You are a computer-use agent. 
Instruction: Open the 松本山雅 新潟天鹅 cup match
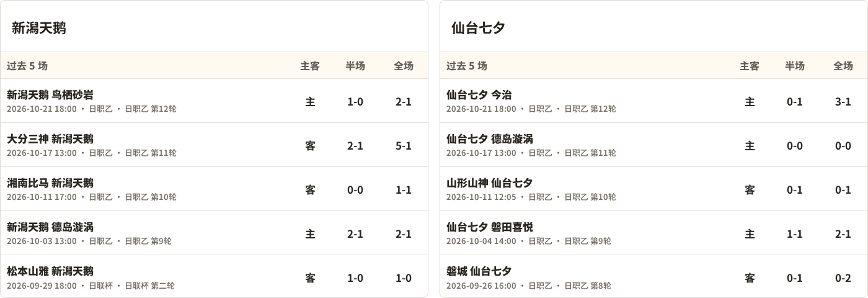point(214,277)
